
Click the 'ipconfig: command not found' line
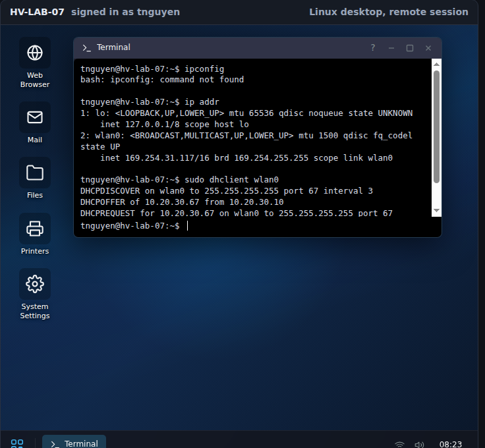(x=162, y=80)
